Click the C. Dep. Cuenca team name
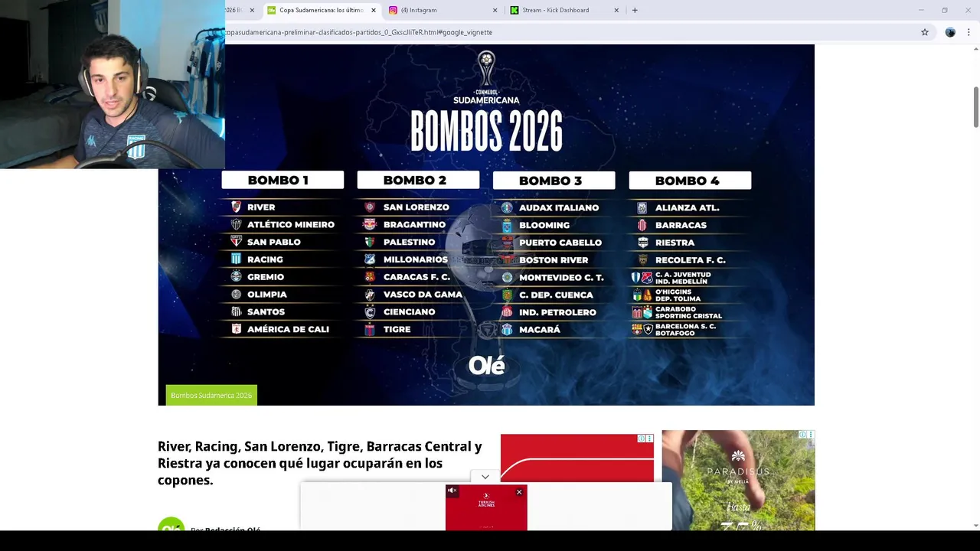Screen dimensions: 980x551 pyautogui.click(x=556, y=295)
